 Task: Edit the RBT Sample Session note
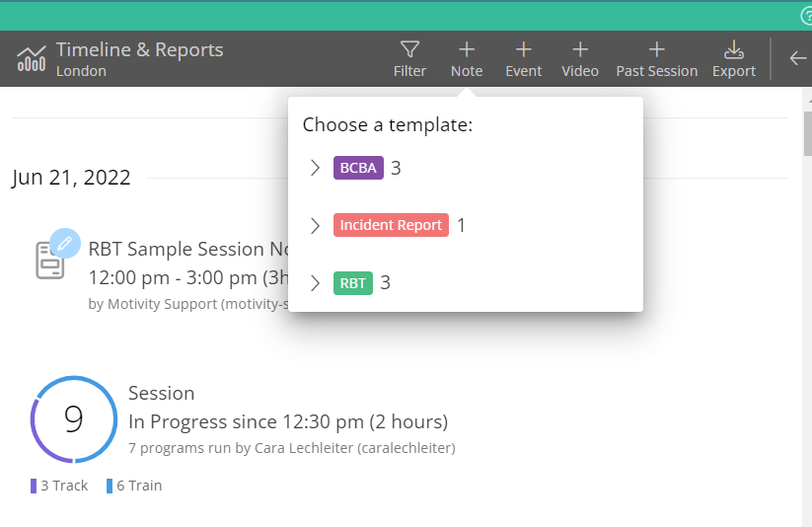click(64, 243)
